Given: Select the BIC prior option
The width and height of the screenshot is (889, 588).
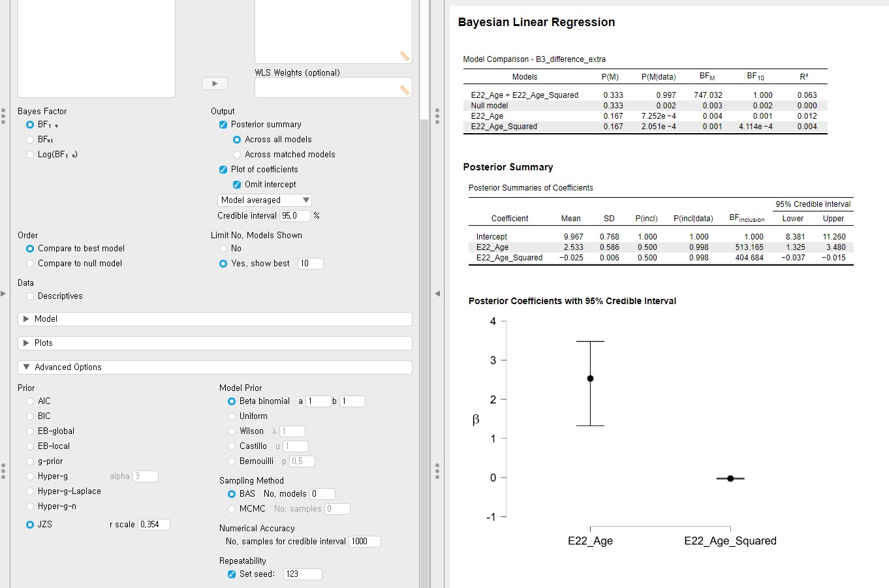Looking at the screenshot, I should [x=30, y=416].
